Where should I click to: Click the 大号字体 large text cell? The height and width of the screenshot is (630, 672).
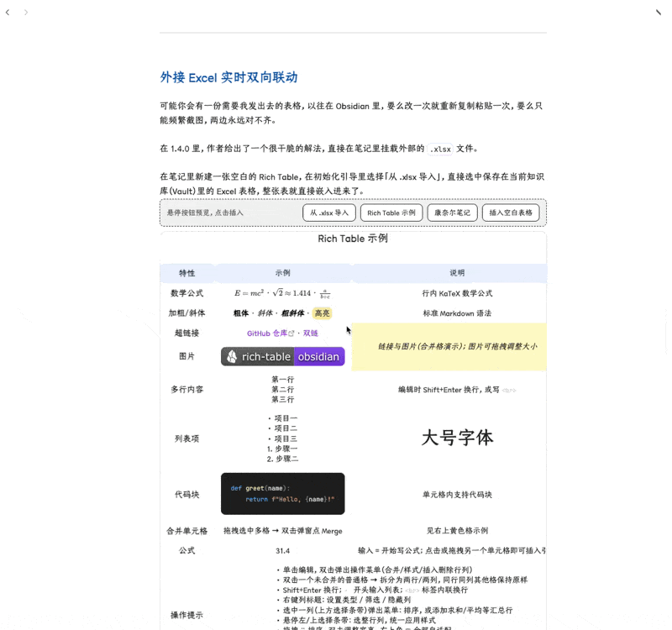(457, 438)
